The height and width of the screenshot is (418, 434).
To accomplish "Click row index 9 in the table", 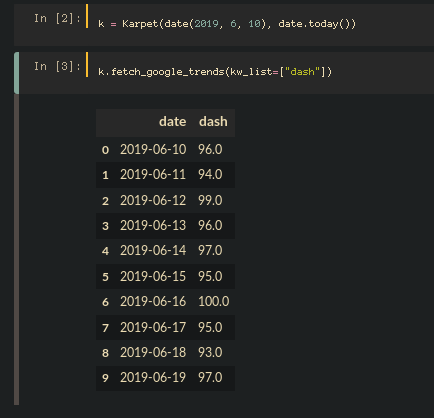I will click(105, 378).
